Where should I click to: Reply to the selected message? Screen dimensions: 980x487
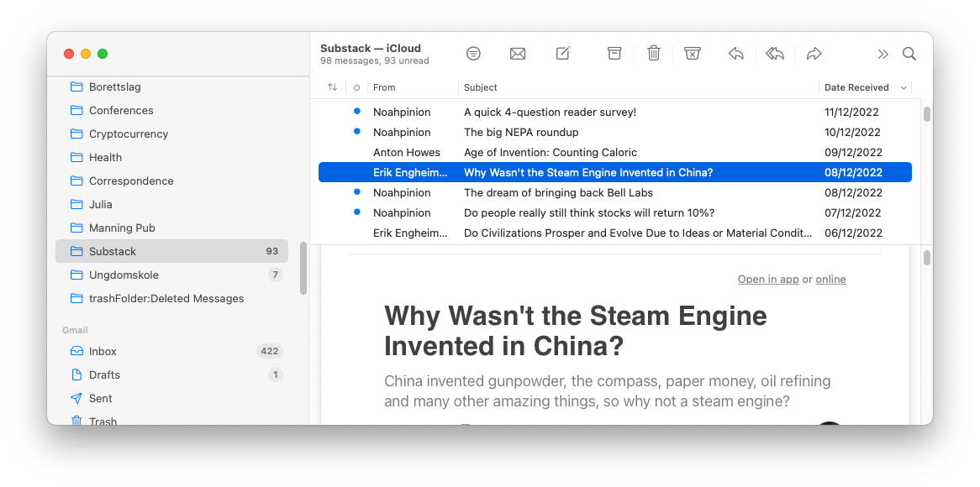pos(736,54)
